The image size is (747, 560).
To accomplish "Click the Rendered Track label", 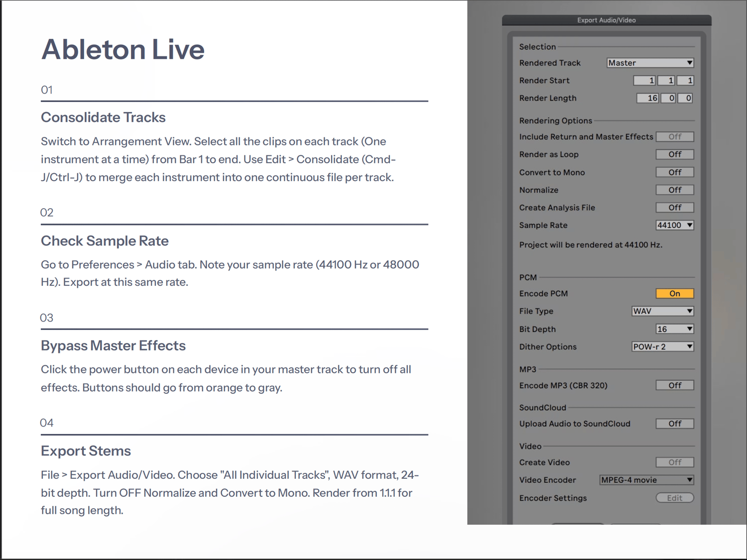I will click(x=550, y=63).
